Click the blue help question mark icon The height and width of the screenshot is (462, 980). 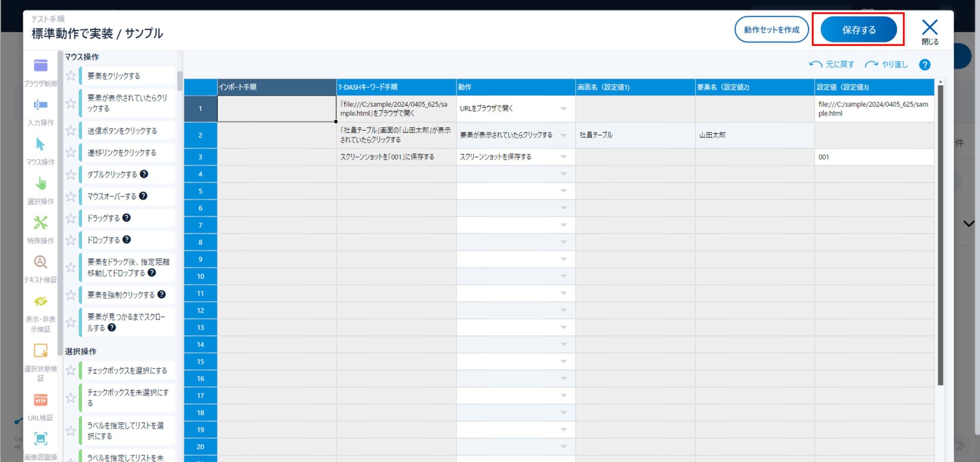tap(924, 65)
